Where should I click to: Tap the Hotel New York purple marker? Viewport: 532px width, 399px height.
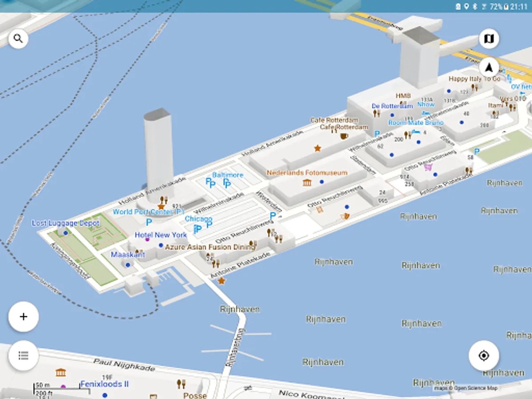pos(147,239)
